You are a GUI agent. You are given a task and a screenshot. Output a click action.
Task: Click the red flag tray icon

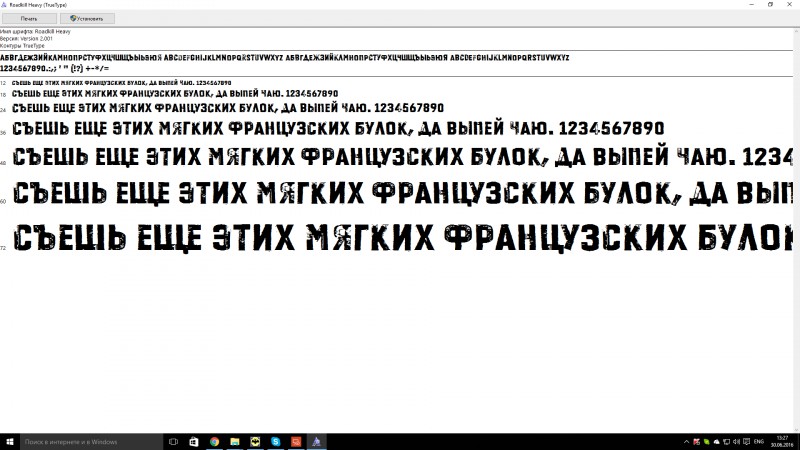click(696, 442)
